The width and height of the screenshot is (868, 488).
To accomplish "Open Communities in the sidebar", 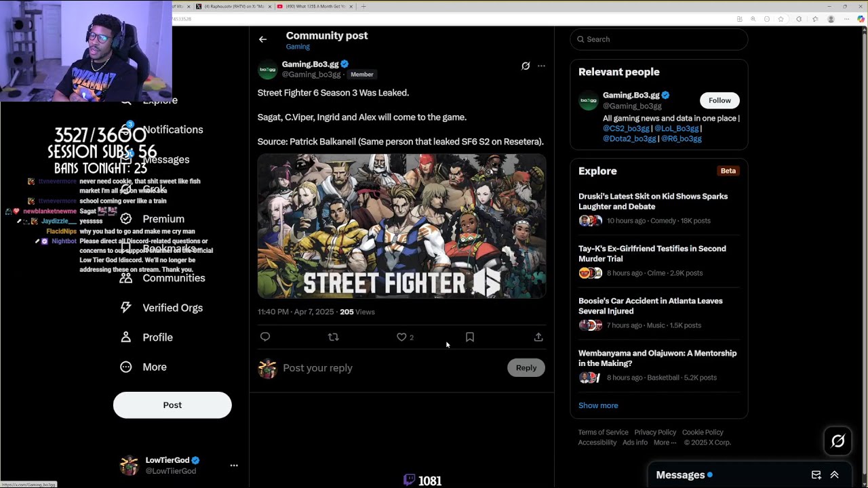I will 174,278.
